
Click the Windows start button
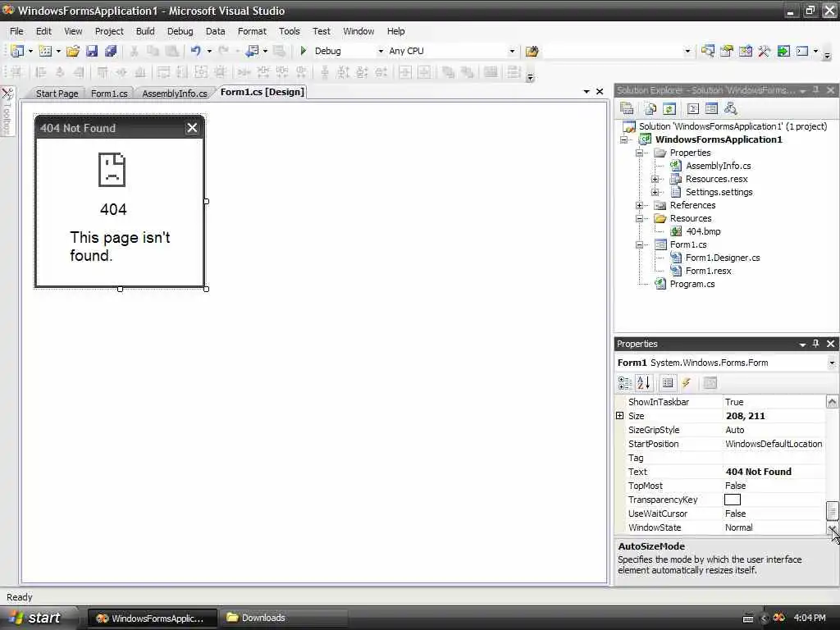[x=36, y=618]
